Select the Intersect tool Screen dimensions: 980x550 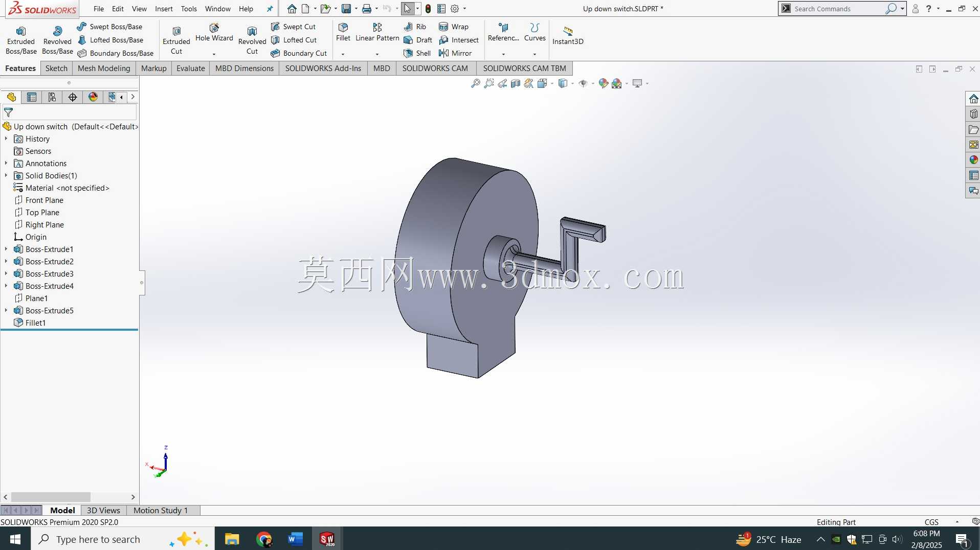click(459, 40)
